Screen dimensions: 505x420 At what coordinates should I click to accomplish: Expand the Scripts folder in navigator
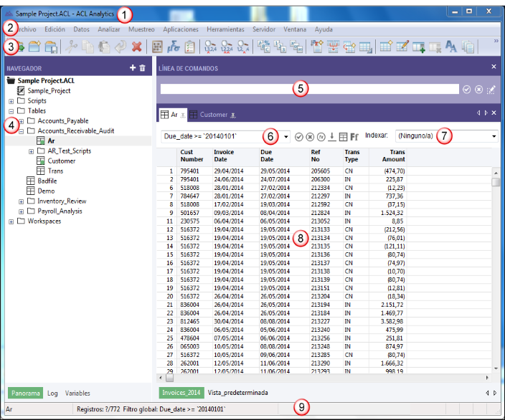click(x=11, y=101)
